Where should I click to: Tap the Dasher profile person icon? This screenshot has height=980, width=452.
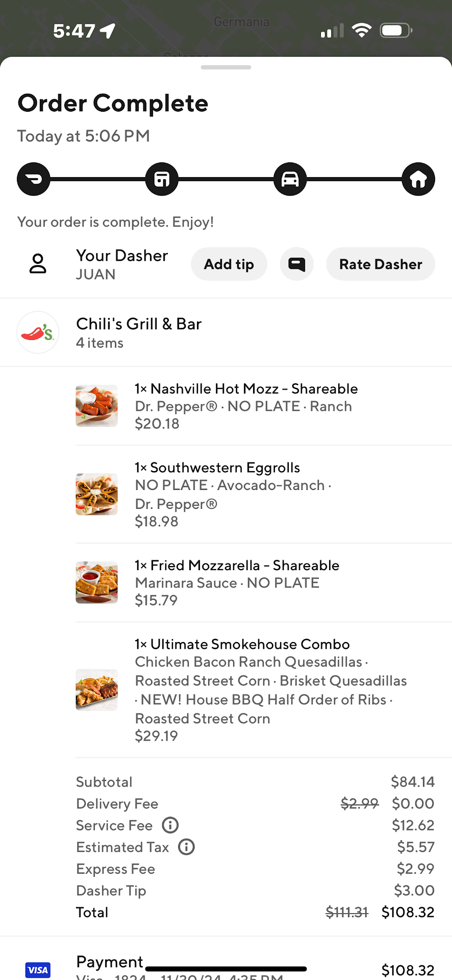pyautogui.click(x=38, y=264)
